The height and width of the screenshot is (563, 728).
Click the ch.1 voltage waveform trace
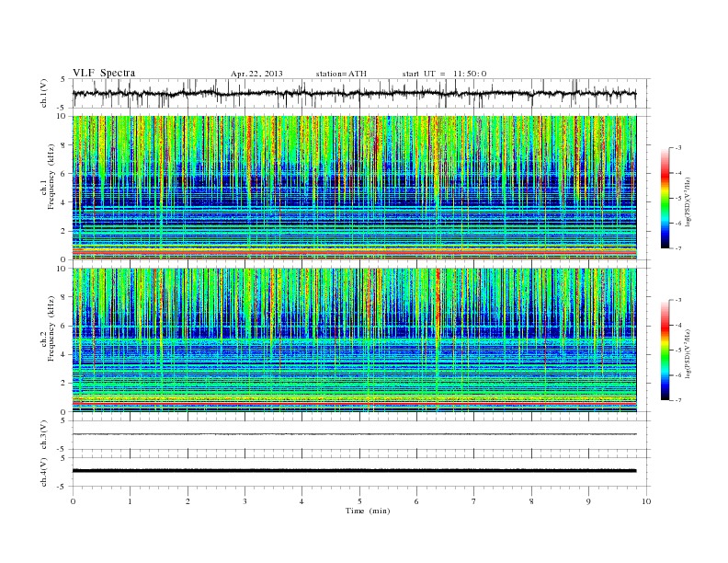pyautogui.click(x=354, y=93)
